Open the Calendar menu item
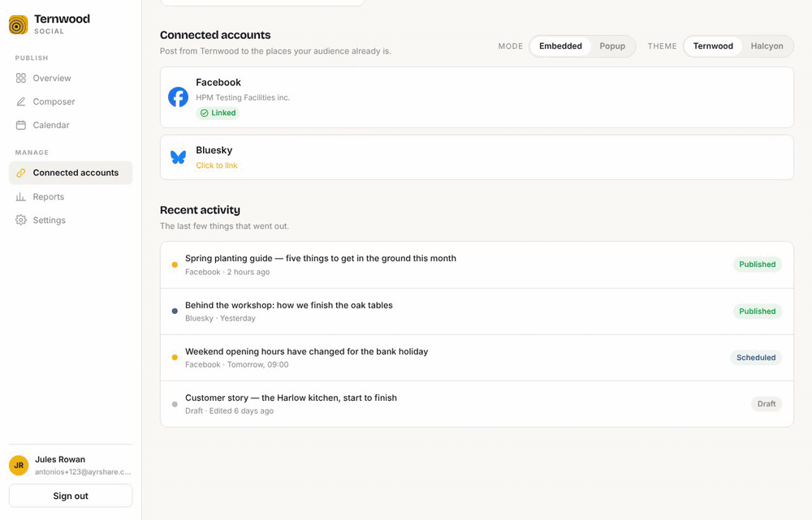Image resolution: width=812 pixels, height=520 pixels. pos(71,125)
